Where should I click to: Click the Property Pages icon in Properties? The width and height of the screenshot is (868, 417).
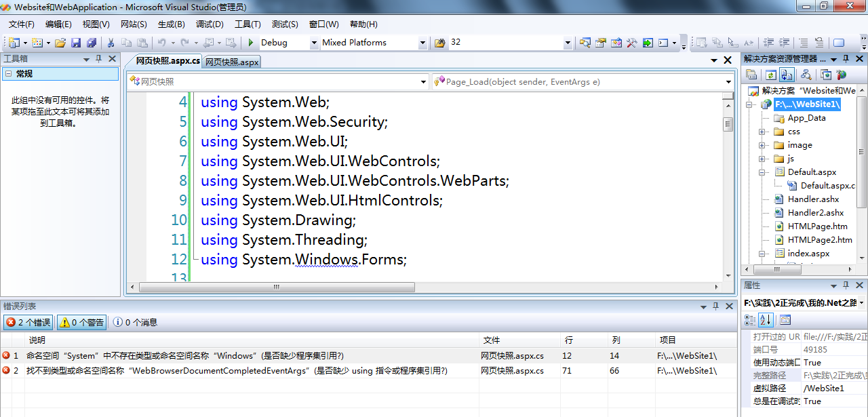(x=785, y=319)
